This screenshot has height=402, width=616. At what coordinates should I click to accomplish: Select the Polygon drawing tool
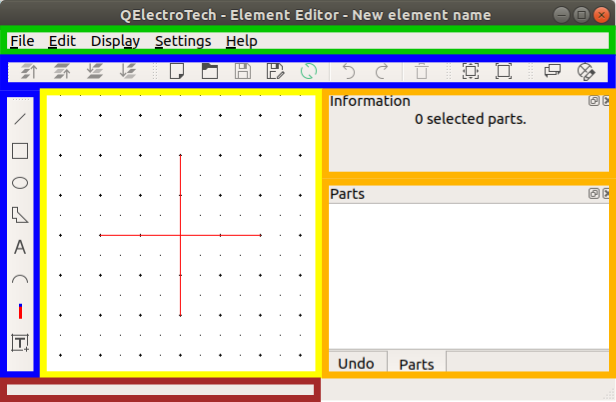pyautogui.click(x=19, y=215)
